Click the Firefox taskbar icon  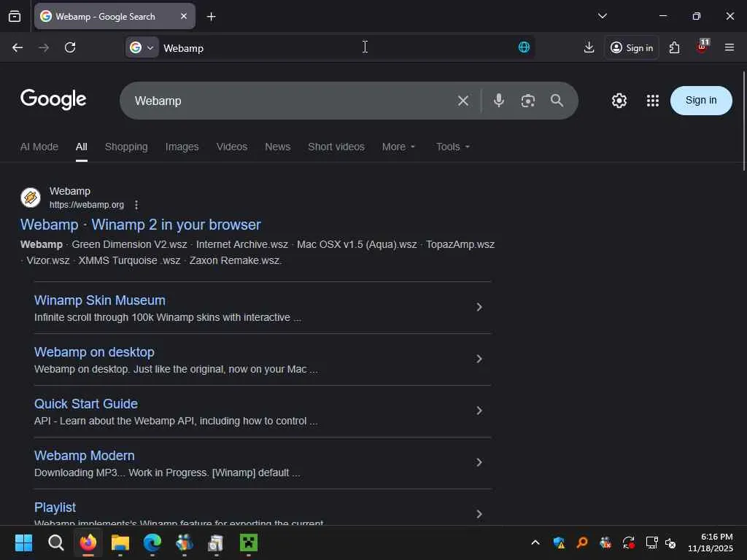88,542
